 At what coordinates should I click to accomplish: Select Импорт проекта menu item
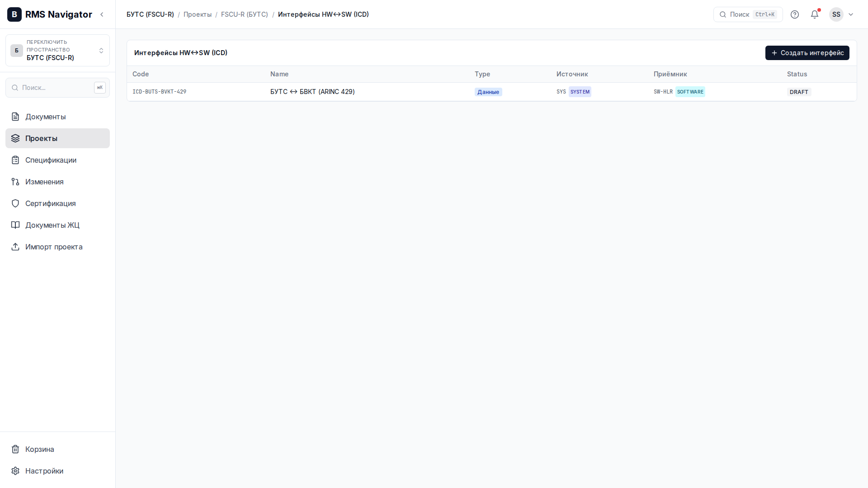[57, 247]
